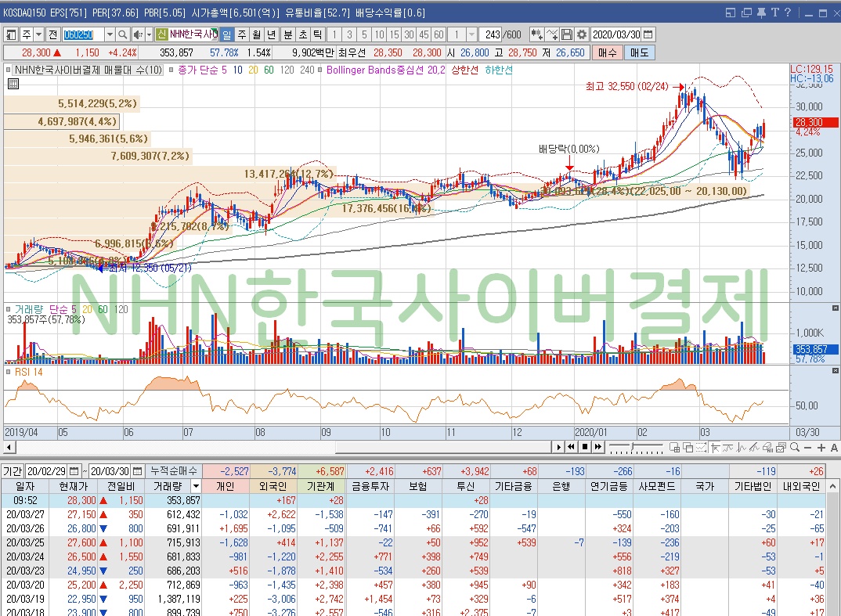Screen dimensions: 841x616
Task: Click the small grid icon under chart title
Action: click(13, 84)
